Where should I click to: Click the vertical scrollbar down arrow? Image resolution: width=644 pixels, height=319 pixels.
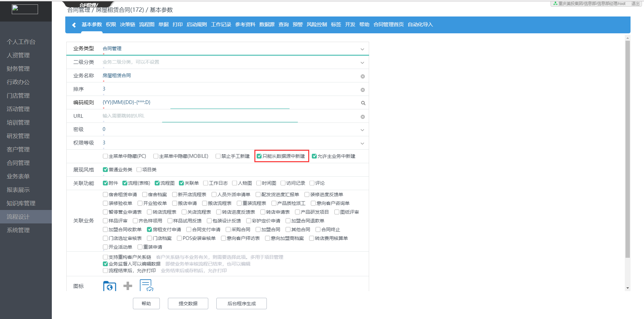click(628, 288)
